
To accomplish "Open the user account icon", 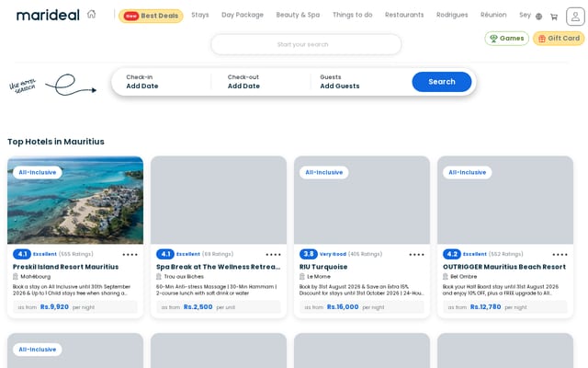I will pyautogui.click(x=575, y=17).
